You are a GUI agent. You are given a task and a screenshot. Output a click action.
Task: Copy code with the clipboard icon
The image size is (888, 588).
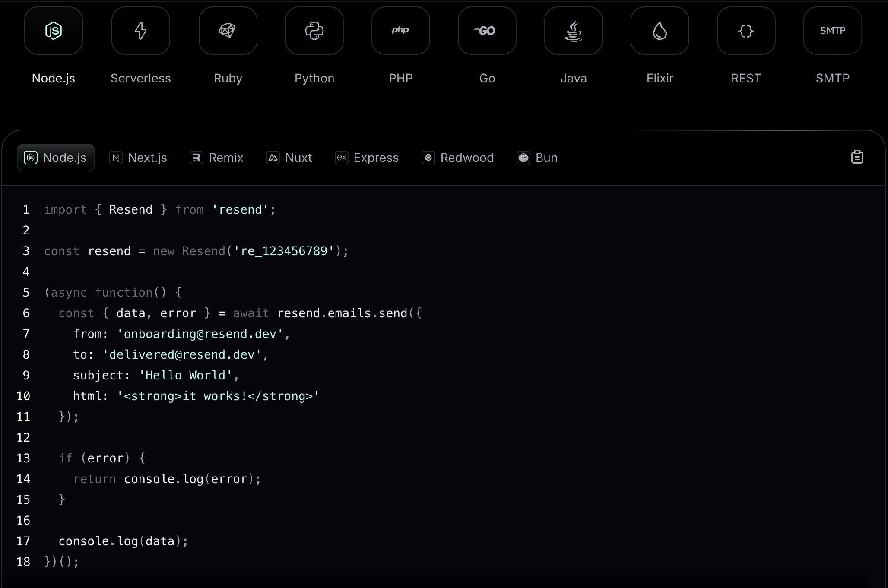point(857,157)
